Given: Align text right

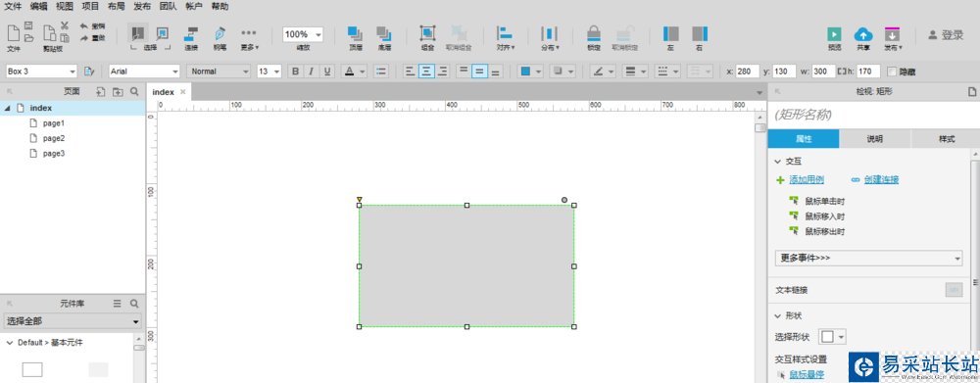Looking at the screenshot, I should 443,72.
